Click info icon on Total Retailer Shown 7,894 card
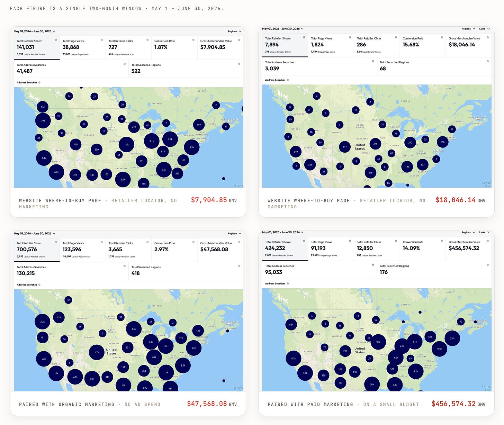504x425 pixels. point(304,37)
